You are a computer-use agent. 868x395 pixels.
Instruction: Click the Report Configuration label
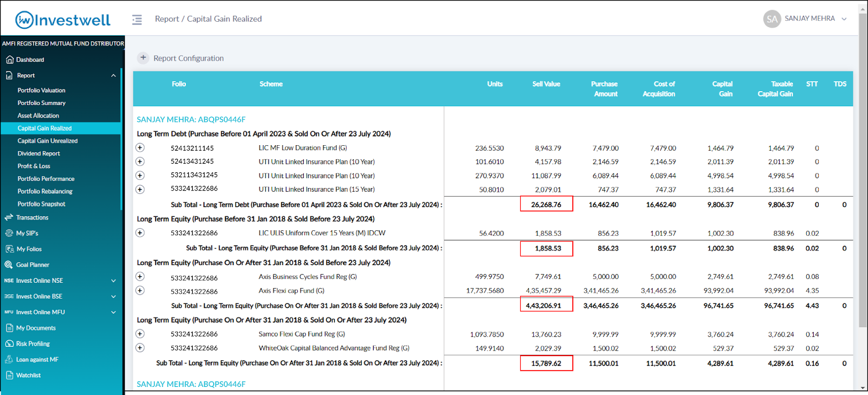pos(188,58)
